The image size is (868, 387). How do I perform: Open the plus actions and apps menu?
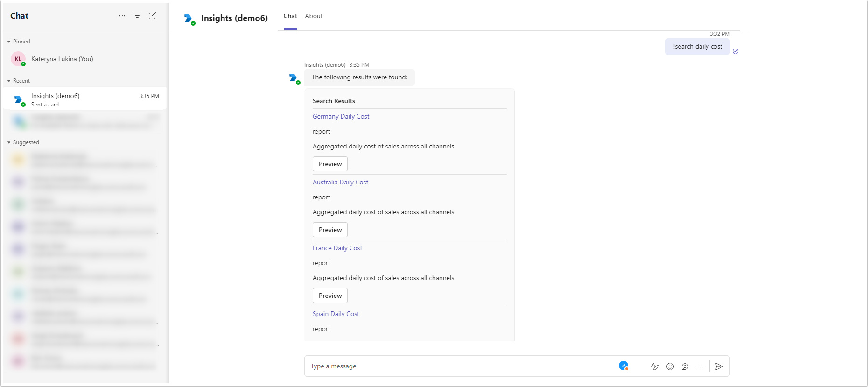[700, 366]
